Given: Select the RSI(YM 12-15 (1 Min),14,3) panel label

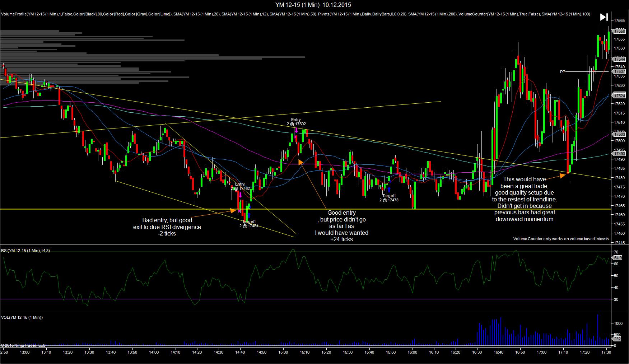Looking at the screenshot, I should coord(25,251).
